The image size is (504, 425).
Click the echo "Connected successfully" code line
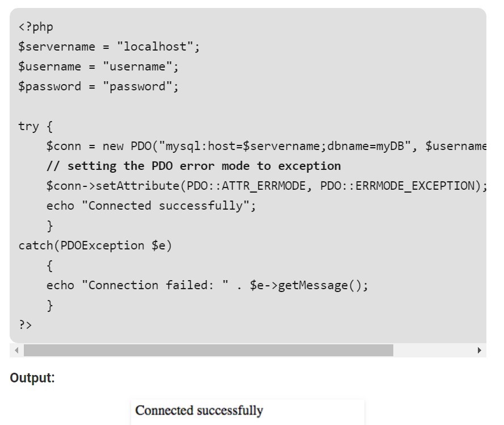point(151,206)
